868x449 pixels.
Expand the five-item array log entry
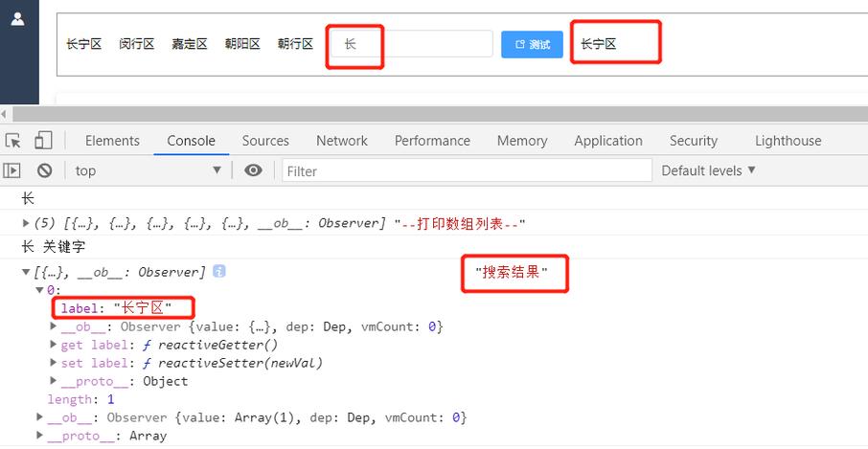click(26, 223)
